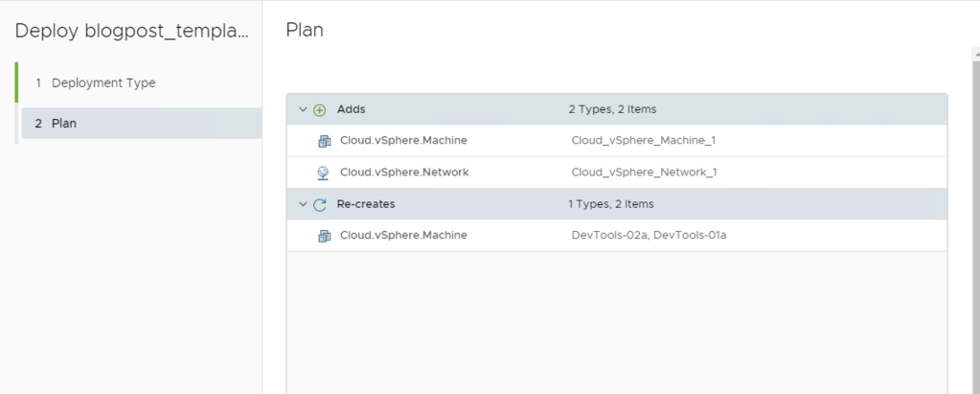Click the green plus Adds icon
980x394 pixels.
pos(320,110)
